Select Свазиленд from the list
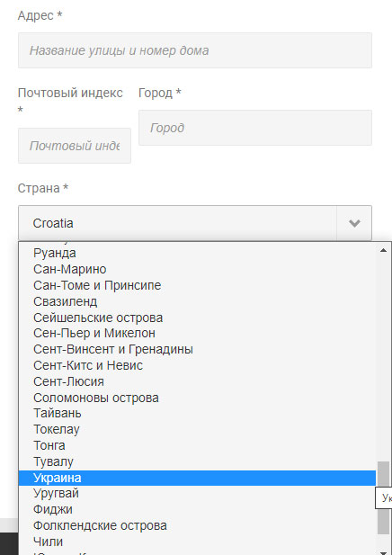This screenshot has width=392, height=555. pos(197,301)
